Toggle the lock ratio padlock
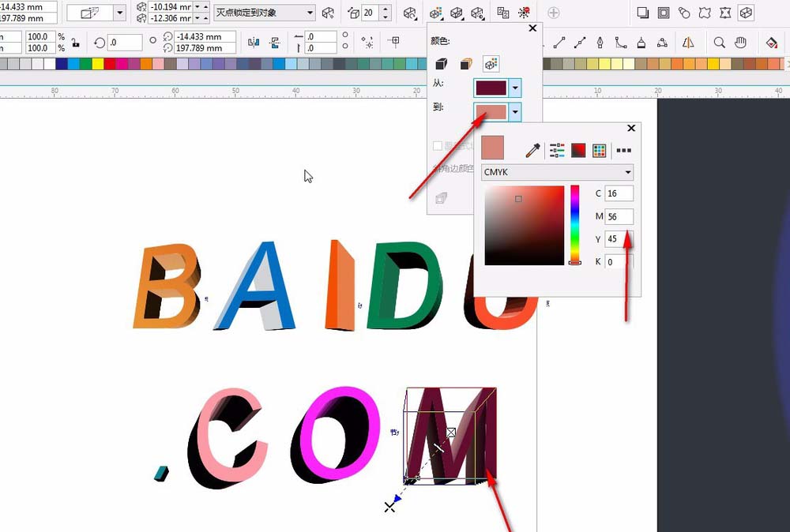 click(x=76, y=43)
